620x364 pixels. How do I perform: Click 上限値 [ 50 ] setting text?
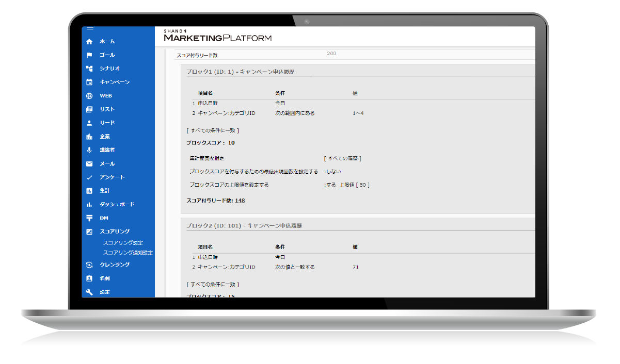point(354,185)
